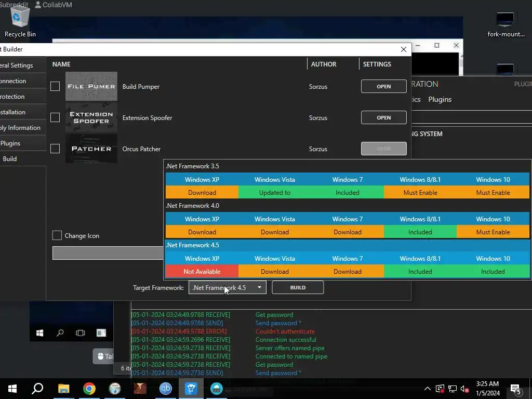The height and width of the screenshot is (399, 532).
Task: Toggle the Change Icon checkbox
Action: pos(57,235)
